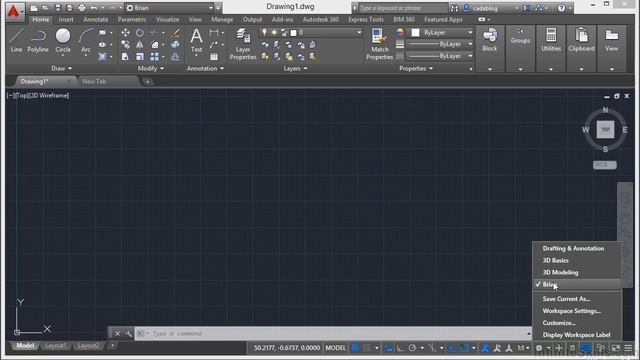Toggle ortho mode in status bar
Screen dimensions: 640x360
click(400, 348)
